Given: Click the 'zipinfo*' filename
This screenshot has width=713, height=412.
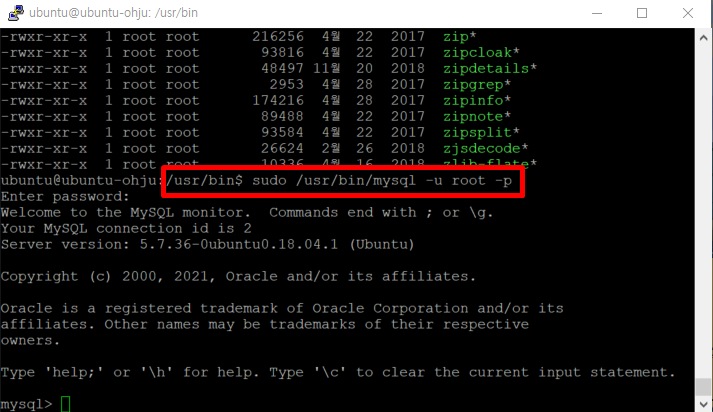Looking at the screenshot, I should tap(477, 100).
